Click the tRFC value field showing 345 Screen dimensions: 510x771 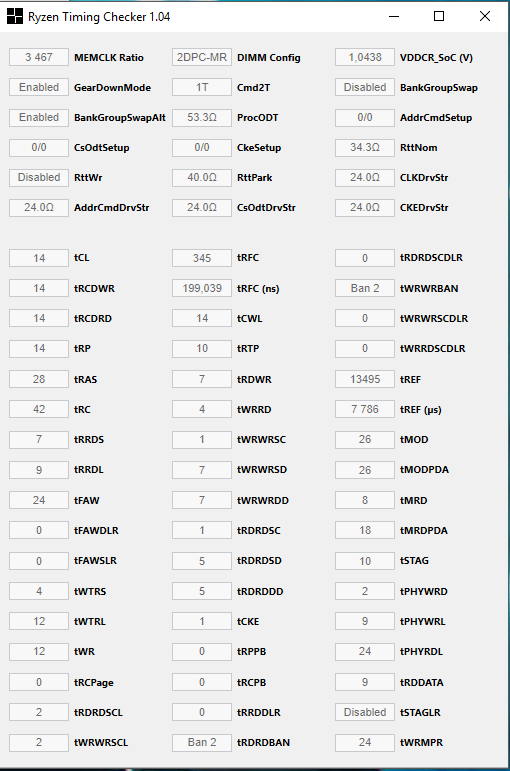coord(202,258)
